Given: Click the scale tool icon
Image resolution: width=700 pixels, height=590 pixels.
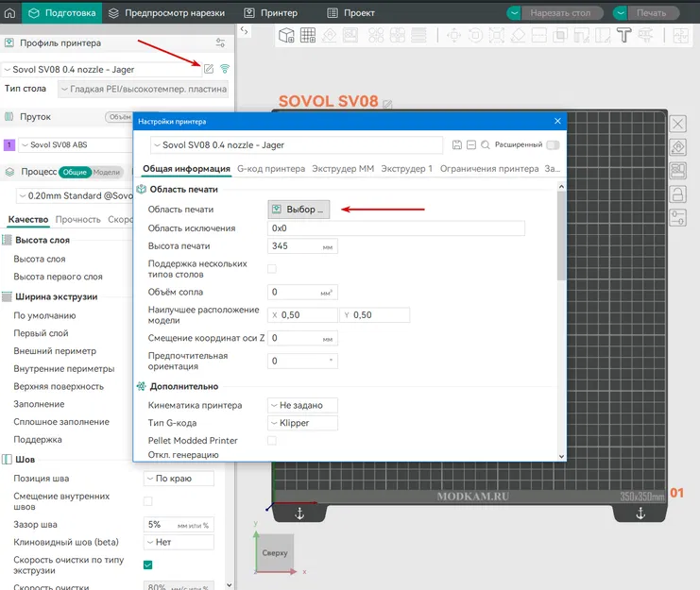Looking at the screenshot, I should 497,35.
